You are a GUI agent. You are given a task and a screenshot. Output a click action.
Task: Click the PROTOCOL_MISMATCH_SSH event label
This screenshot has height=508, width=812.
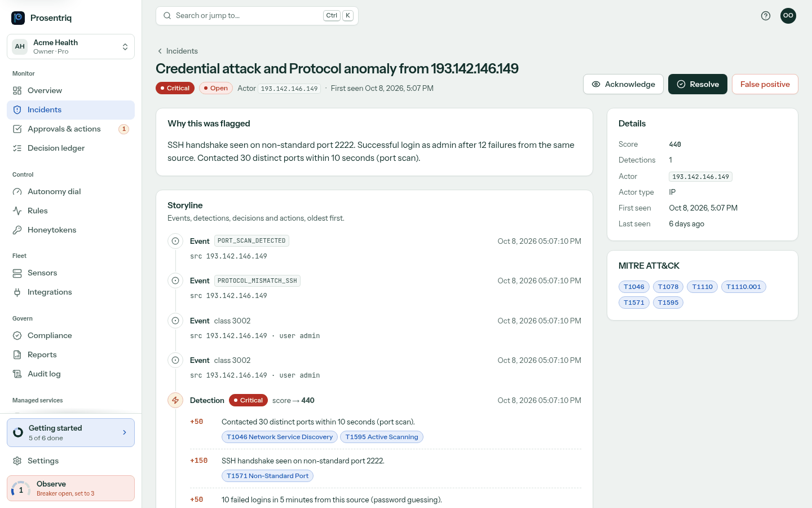click(x=257, y=281)
